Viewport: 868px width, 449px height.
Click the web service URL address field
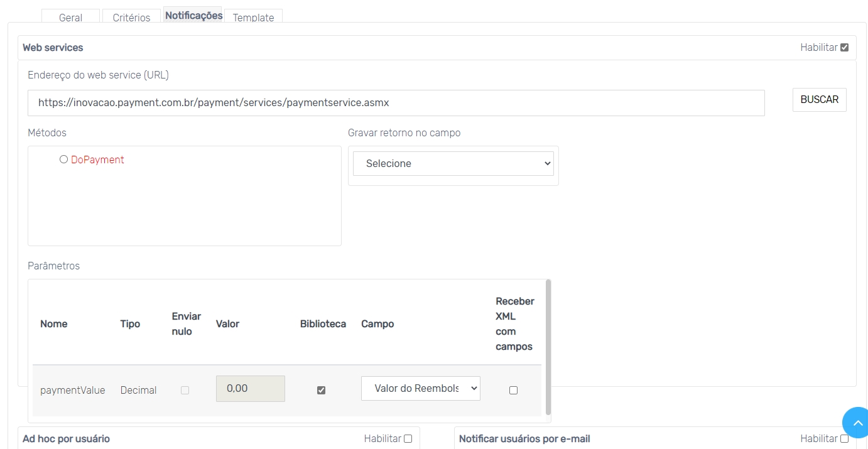(x=396, y=103)
